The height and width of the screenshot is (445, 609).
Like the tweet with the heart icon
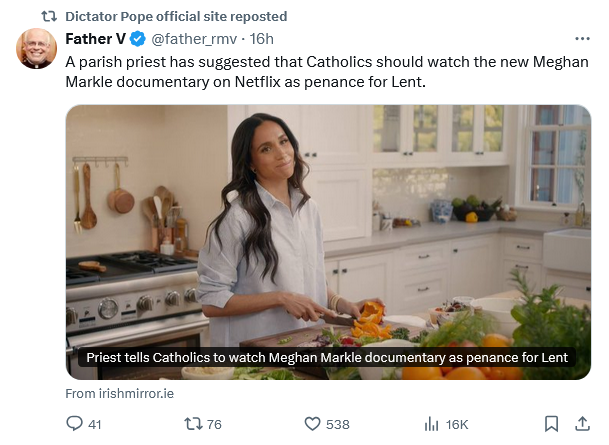(x=311, y=424)
